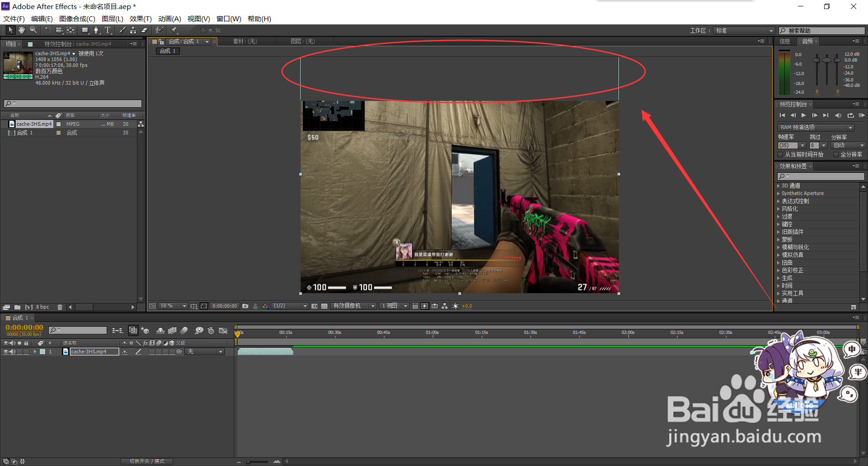
Task: Toggle viewer lock icon on composition tab
Action: (x=161, y=41)
